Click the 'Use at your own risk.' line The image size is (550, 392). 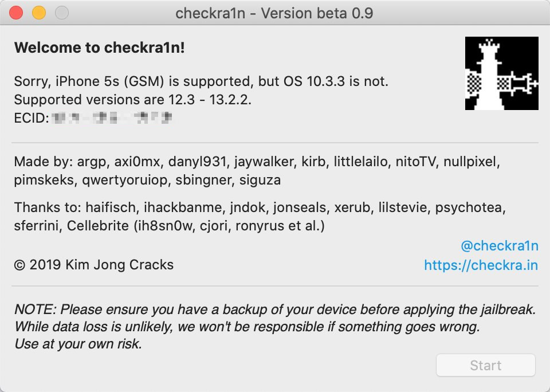(78, 344)
